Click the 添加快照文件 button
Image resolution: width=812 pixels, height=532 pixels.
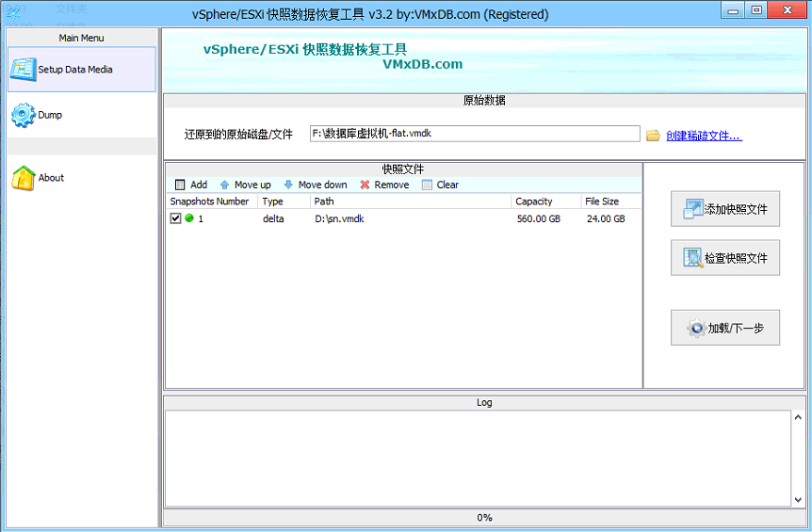[x=725, y=208]
